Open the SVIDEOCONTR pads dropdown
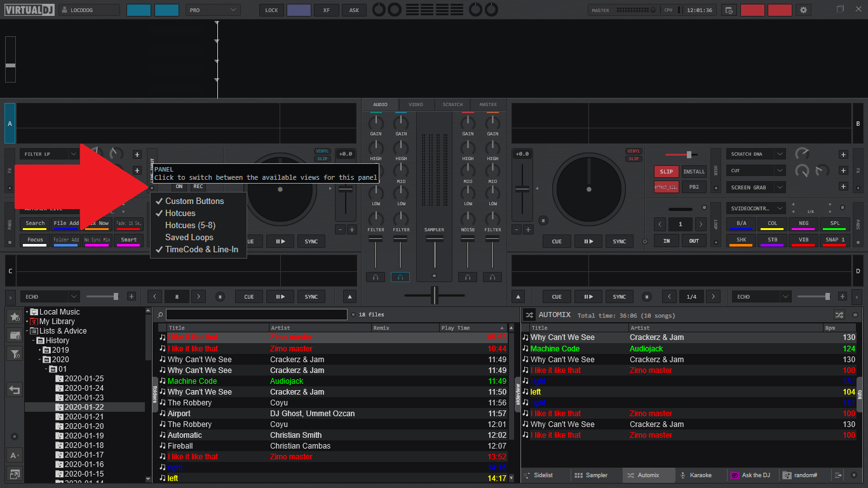The width and height of the screenshot is (868, 488). point(756,208)
